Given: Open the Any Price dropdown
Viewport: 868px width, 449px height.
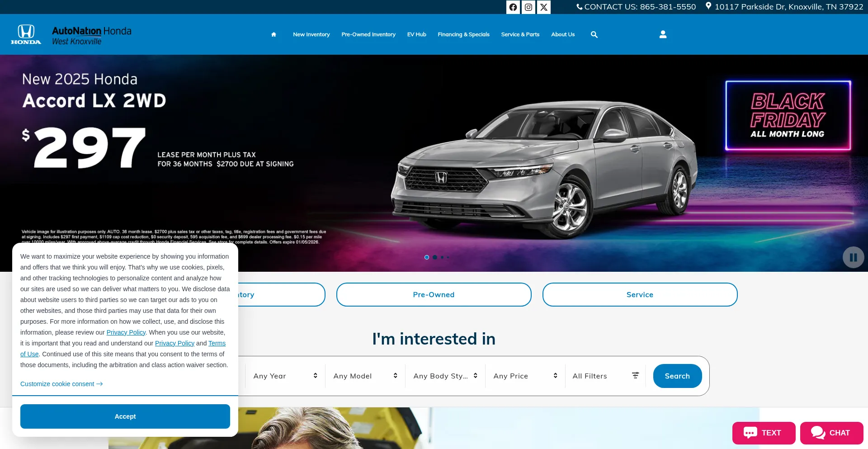Looking at the screenshot, I should pos(525,376).
